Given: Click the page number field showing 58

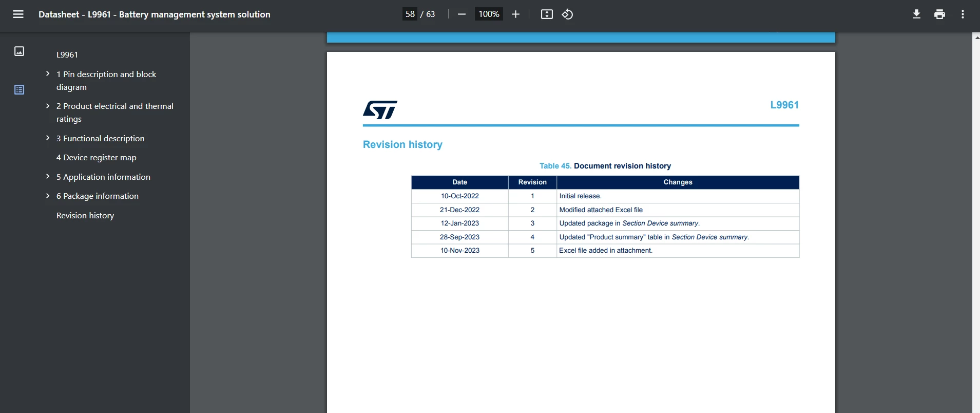Looking at the screenshot, I should [410, 14].
